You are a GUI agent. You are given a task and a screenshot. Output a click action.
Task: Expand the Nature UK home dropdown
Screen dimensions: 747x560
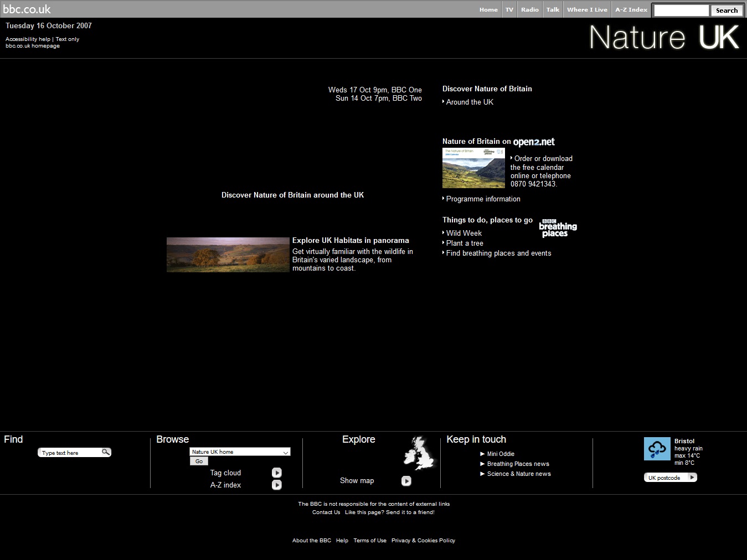[240, 452]
